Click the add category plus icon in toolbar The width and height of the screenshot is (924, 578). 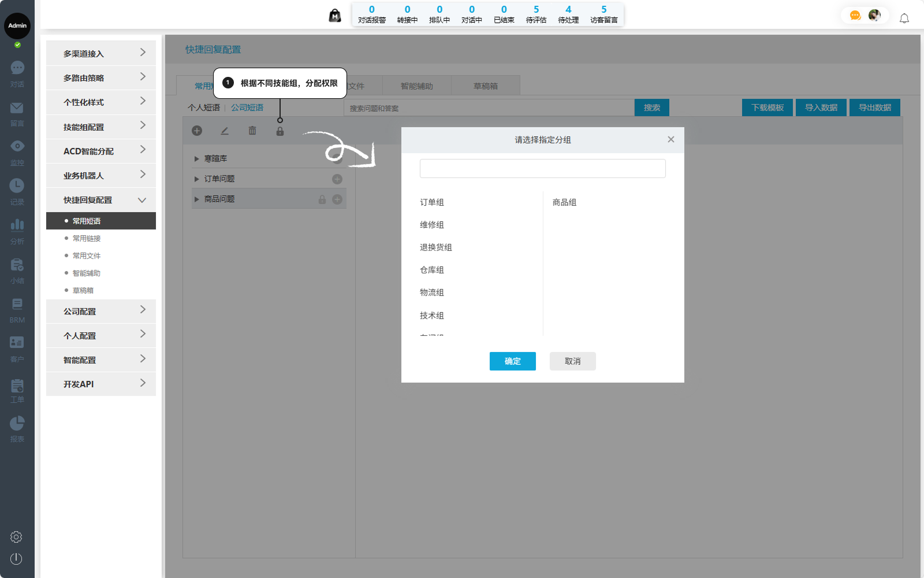(197, 131)
